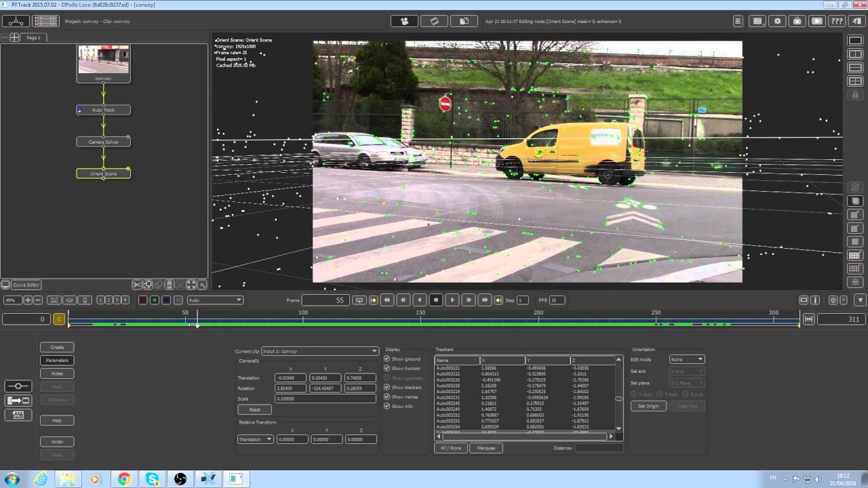Click the All / None button
The image size is (868, 488).
pyautogui.click(x=451, y=448)
